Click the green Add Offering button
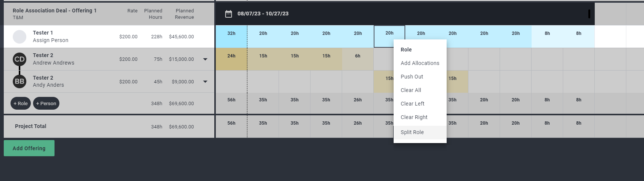 pyautogui.click(x=29, y=148)
